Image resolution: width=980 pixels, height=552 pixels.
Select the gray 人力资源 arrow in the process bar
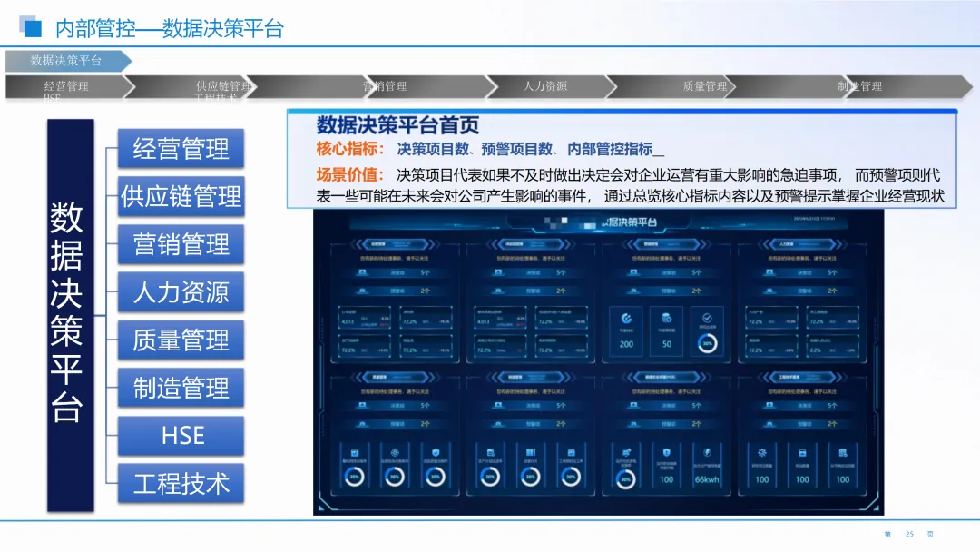tap(553, 86)
